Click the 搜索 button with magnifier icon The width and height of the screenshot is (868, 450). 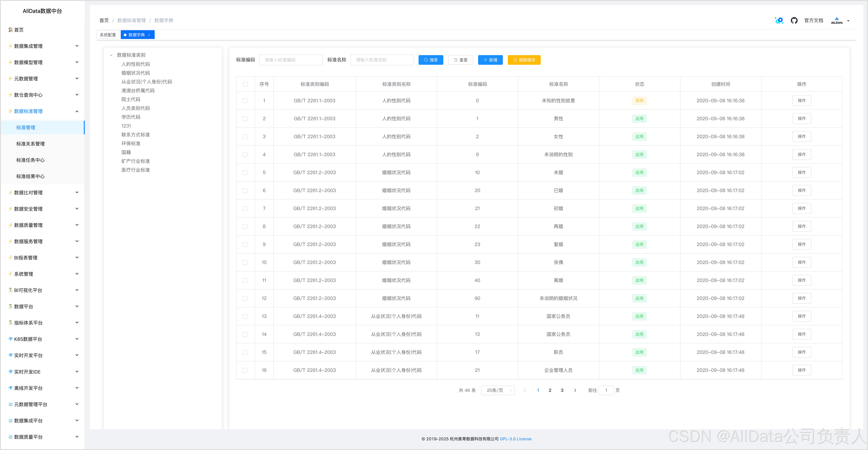pos(431,60)
